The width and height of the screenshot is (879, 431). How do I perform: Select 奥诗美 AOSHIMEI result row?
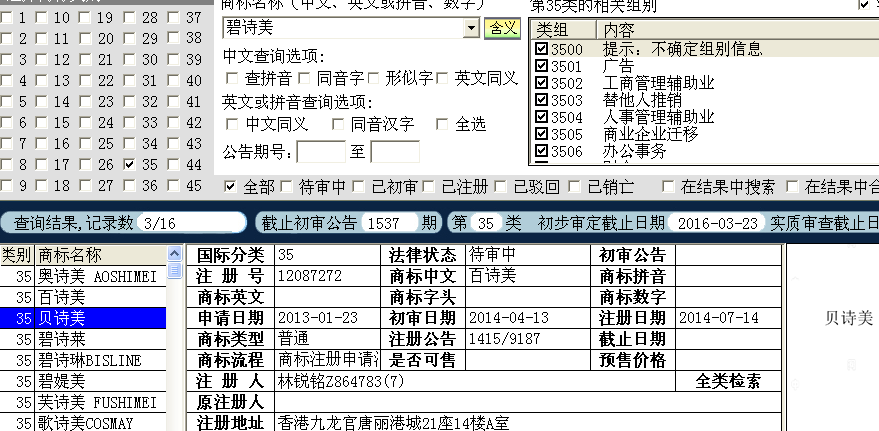pyautogui.click(x=83, y=276)
